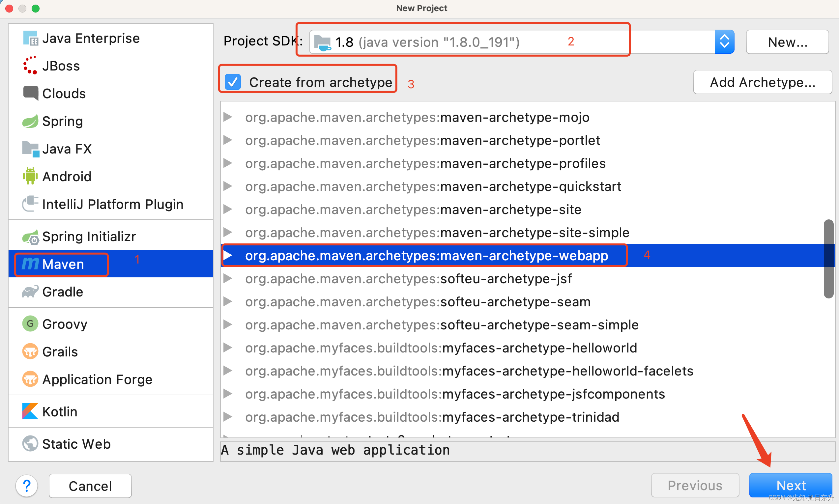Viewport: 839px width, 504px height.
Task: Expand the maven-archetype-profiles node
Action: 228,163
